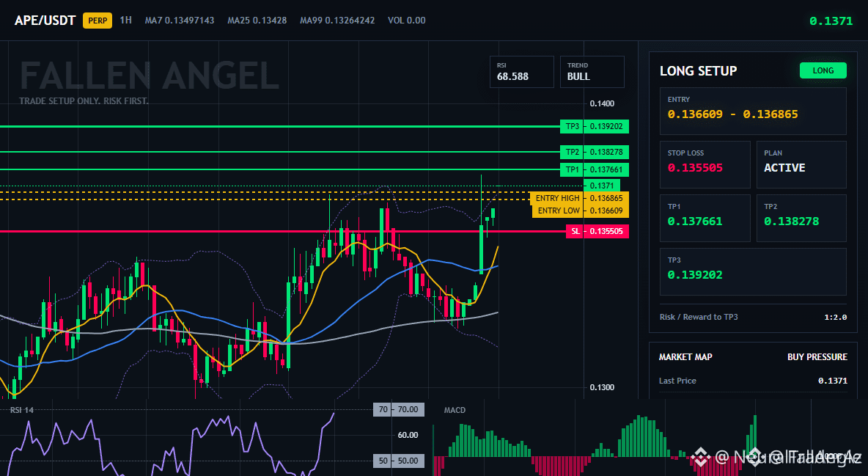Click the VOL 0.00 readout
Viewport: 868px width, 476px height.
(x=406, y=21)
